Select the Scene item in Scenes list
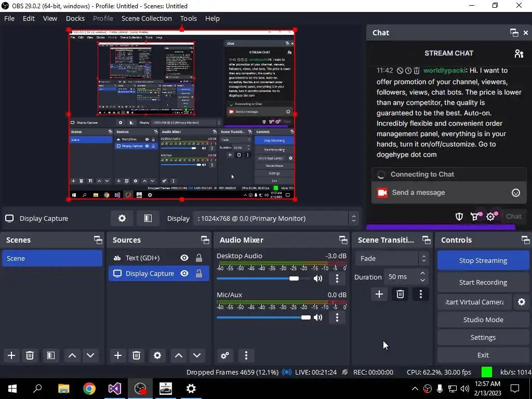This screenshot has height=399, width=532. pos(52,258)
